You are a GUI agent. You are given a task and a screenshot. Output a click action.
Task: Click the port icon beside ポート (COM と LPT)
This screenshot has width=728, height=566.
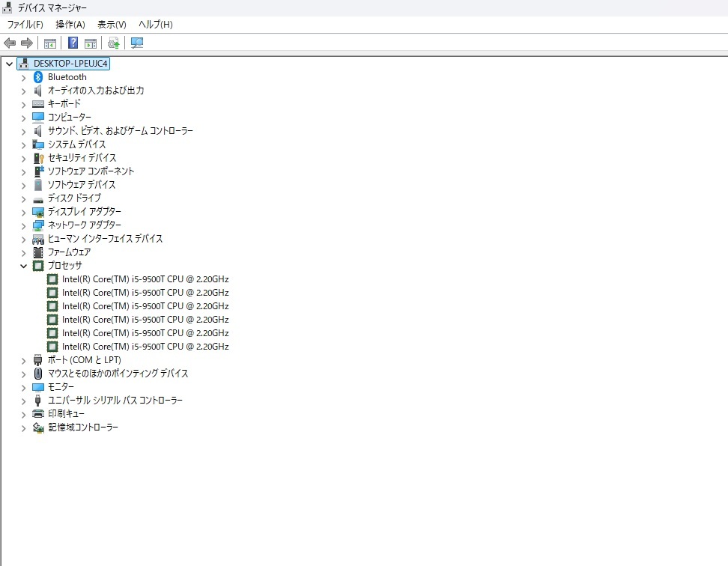pyautogui.click(x=38, y=360)
